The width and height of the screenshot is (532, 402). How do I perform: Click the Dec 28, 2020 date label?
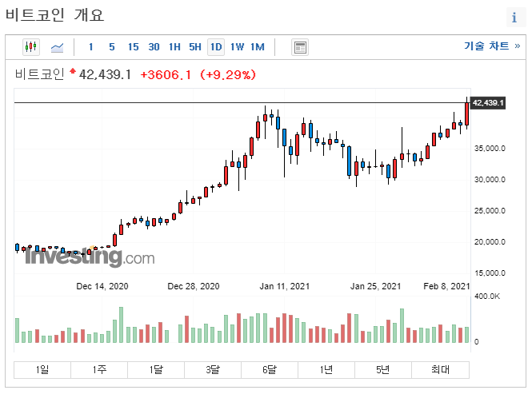point(194,286)
